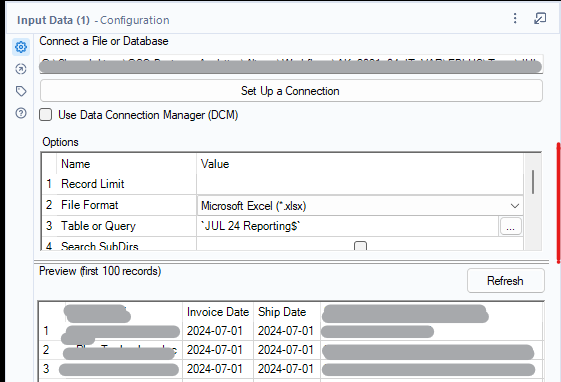Open the Help question mark icon

tap(21, 113)
